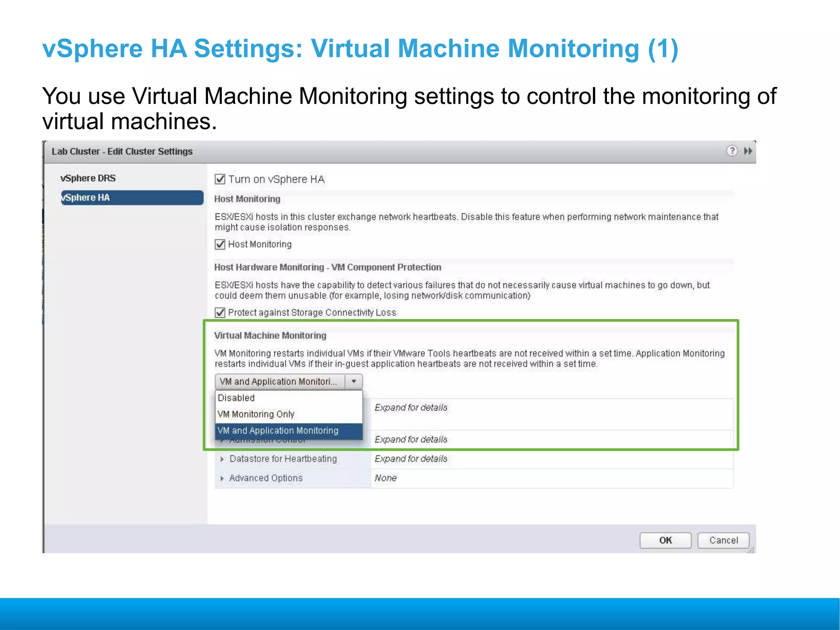This screenshot has height=630, width=840.
Task: Open the VM monitoring mode dropdown arrow
Action: 354,381
